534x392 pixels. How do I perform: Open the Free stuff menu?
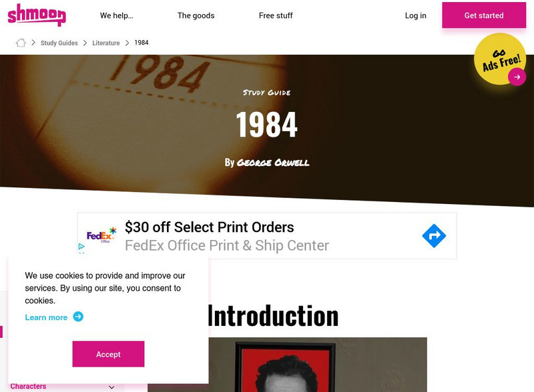click(x=276, y=15)
